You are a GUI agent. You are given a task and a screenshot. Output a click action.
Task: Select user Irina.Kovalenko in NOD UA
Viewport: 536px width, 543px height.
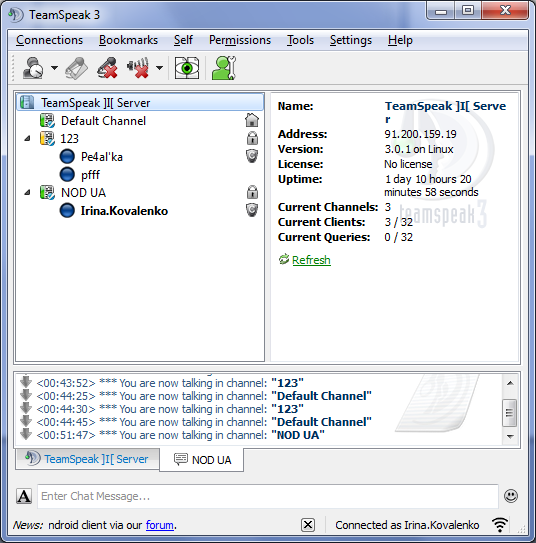[140, 211]
